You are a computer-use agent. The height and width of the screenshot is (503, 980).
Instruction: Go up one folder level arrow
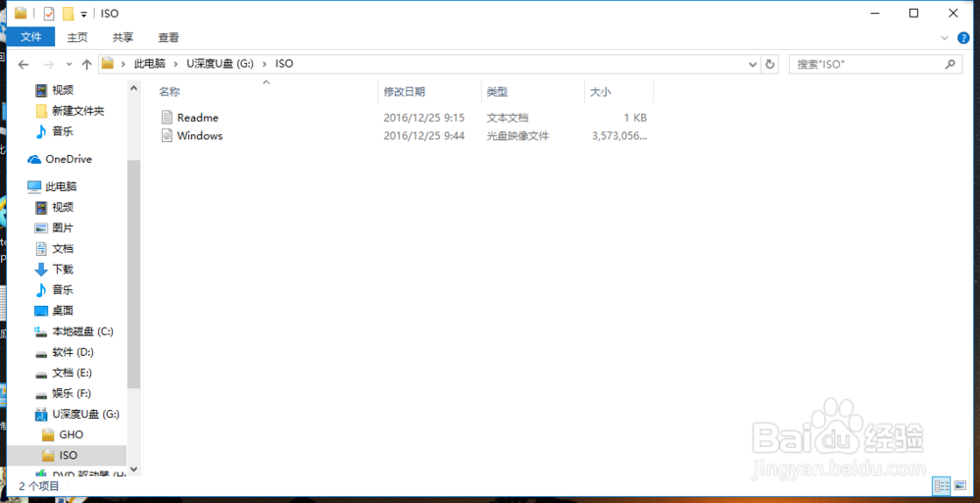(87, 64)
